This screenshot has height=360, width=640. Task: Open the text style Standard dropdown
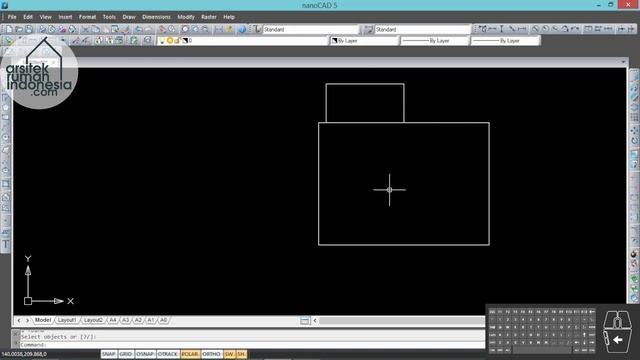[311, 29]
